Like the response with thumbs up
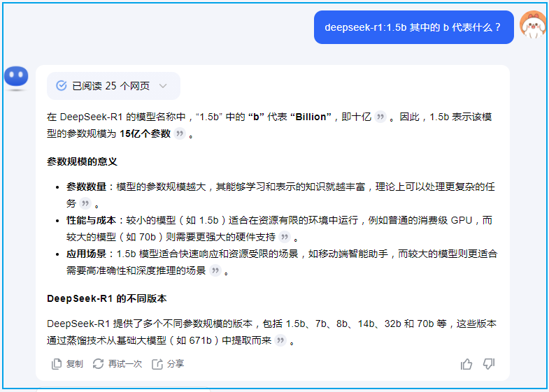 tap(466, 364)
